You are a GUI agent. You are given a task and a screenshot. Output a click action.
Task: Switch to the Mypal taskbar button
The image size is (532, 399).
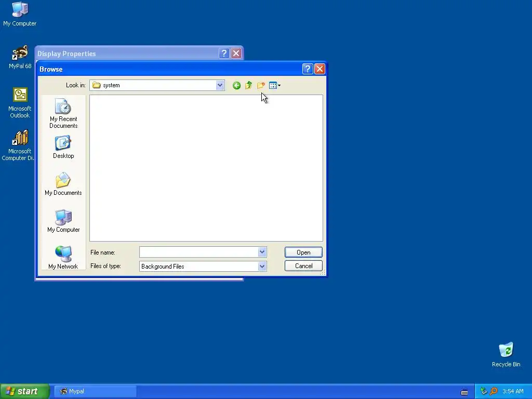[96, 391]
